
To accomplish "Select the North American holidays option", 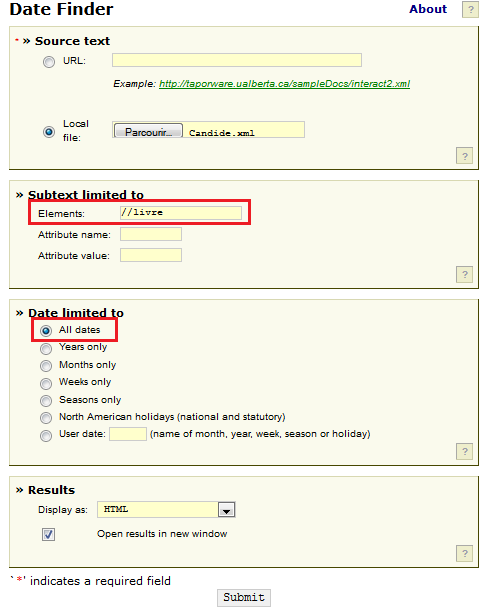I will [46, 418].
